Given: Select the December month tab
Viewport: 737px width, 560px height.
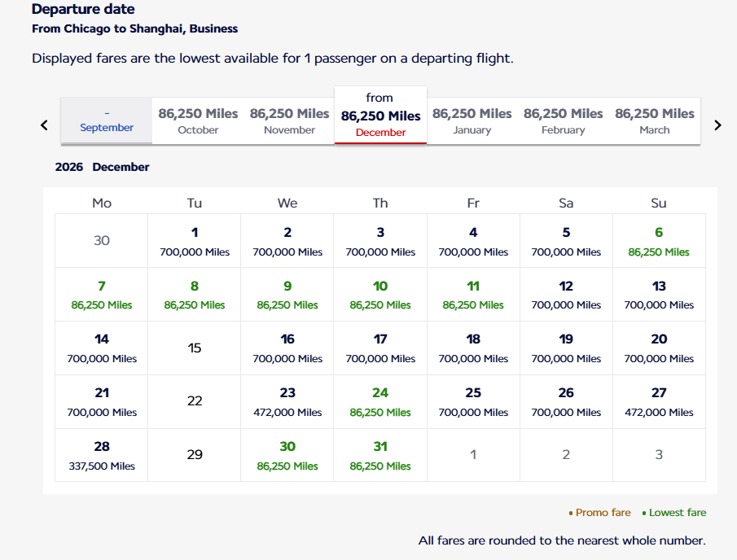Looking at the screenshot, I should [381, 116].
